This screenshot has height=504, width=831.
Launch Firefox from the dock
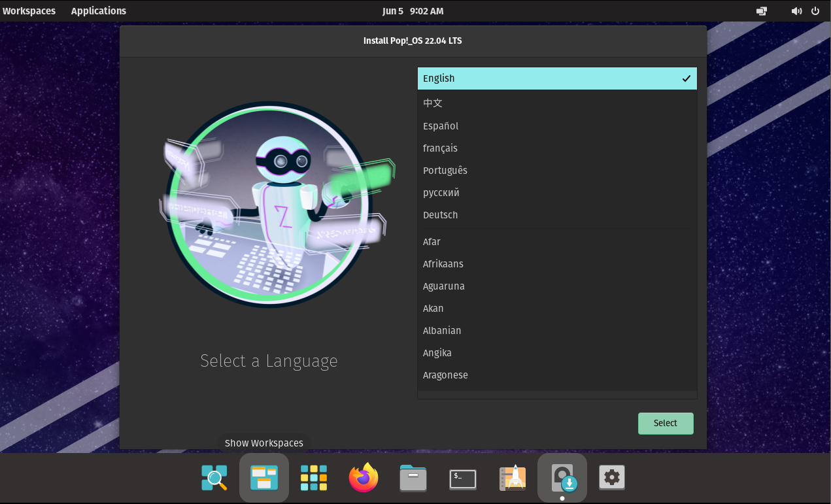point(364,478)
